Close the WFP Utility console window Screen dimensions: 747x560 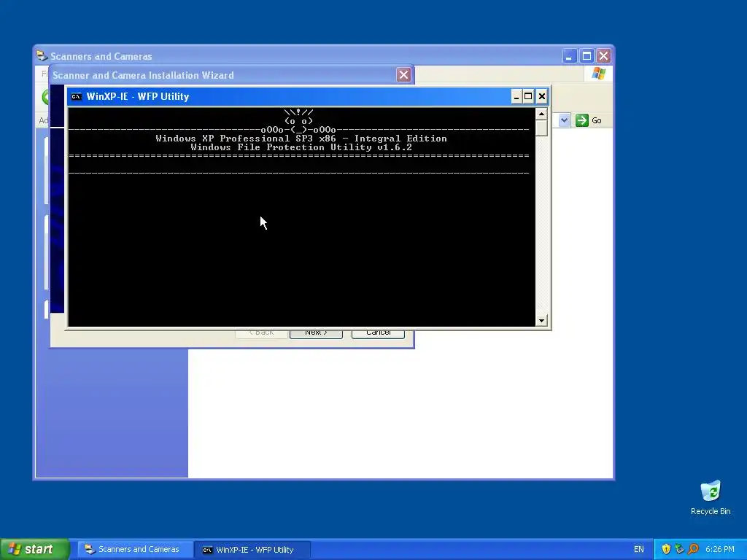coord(542,97)
